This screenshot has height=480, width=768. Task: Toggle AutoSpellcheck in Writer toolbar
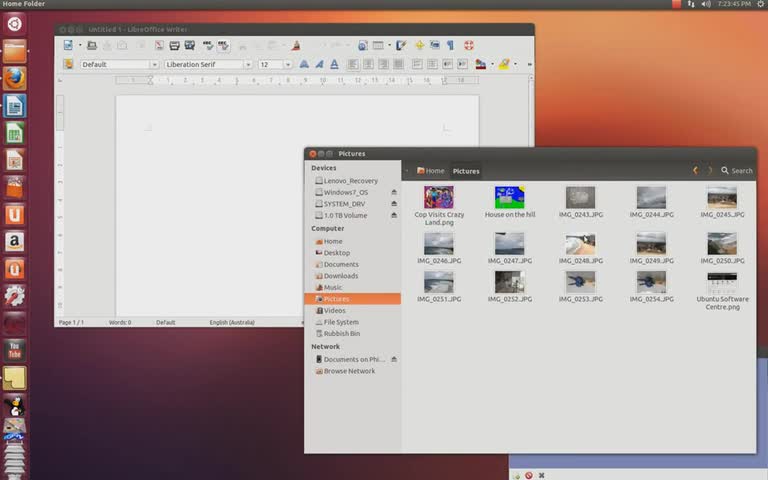[223, 46]
